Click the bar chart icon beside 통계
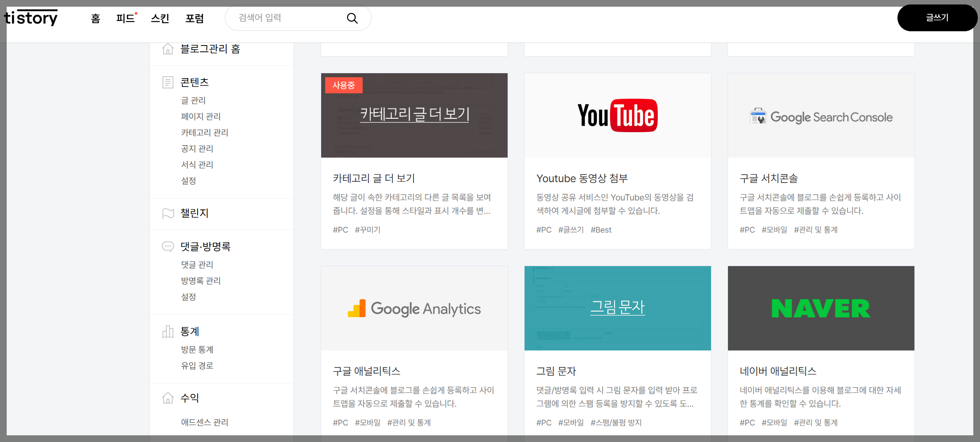Viewport: 980px width, 442px height. pyautogui.click(x=168, y=331)
